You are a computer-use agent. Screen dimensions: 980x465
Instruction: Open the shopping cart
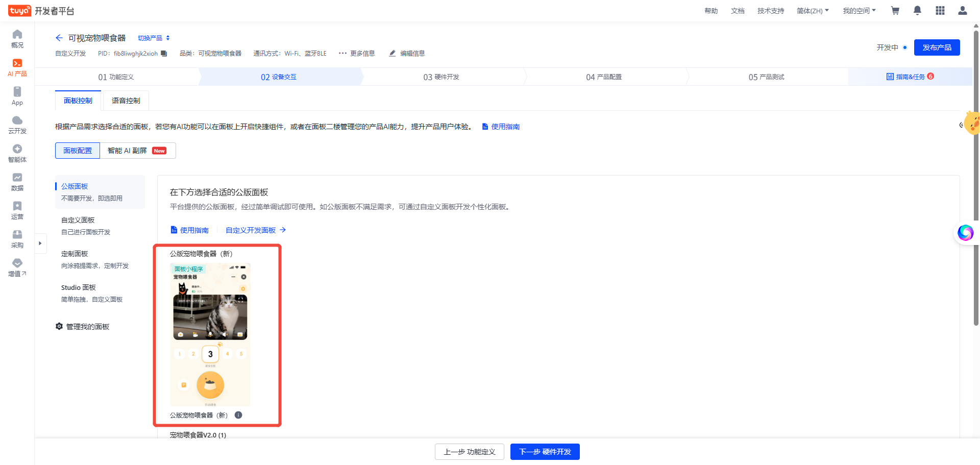coord(895,10)
